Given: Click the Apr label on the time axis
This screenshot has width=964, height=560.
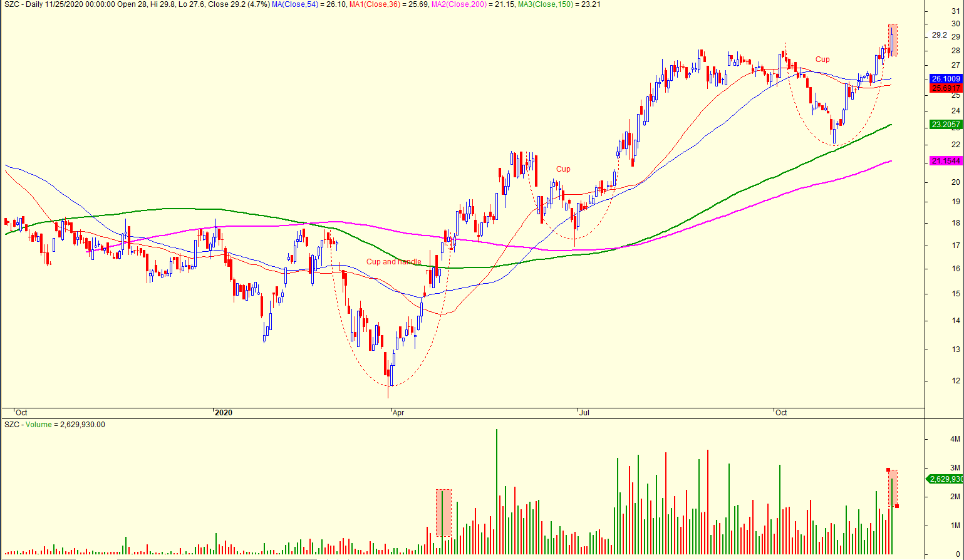Looking at the screenshot, I should pos(398,412).
